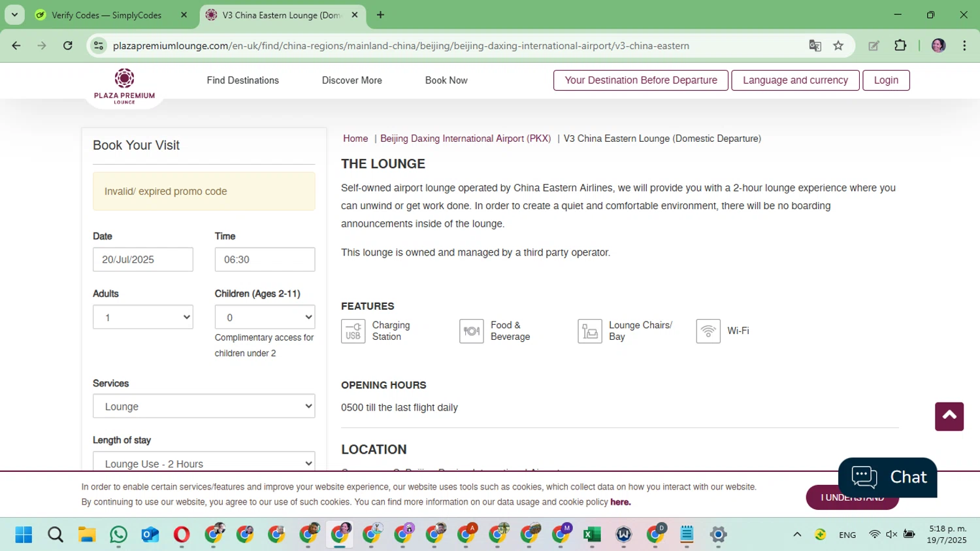Click the browser address bar URL
This screenshot has height=551, width=980.
point(400,46)
